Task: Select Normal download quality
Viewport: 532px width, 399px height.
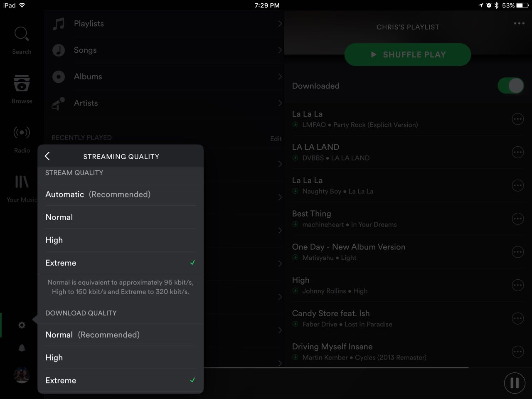Action: tap(121, 335)
